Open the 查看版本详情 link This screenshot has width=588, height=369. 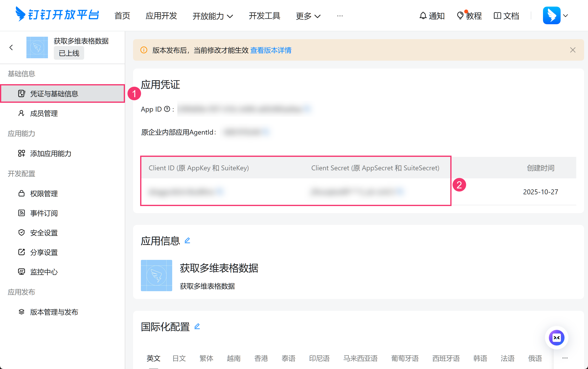[x=271, y=50]
